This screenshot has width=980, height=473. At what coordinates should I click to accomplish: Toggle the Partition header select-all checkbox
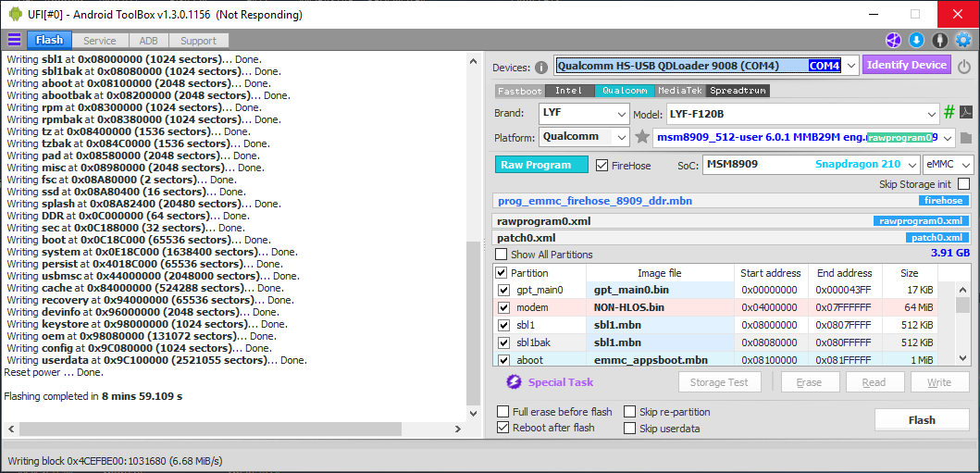click(502, 273)
